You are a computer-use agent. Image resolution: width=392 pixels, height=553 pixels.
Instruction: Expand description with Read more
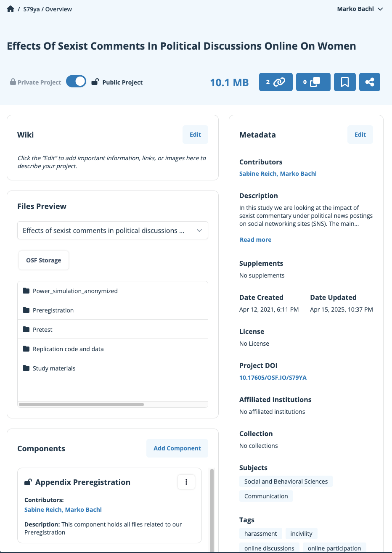click(255, 240)
